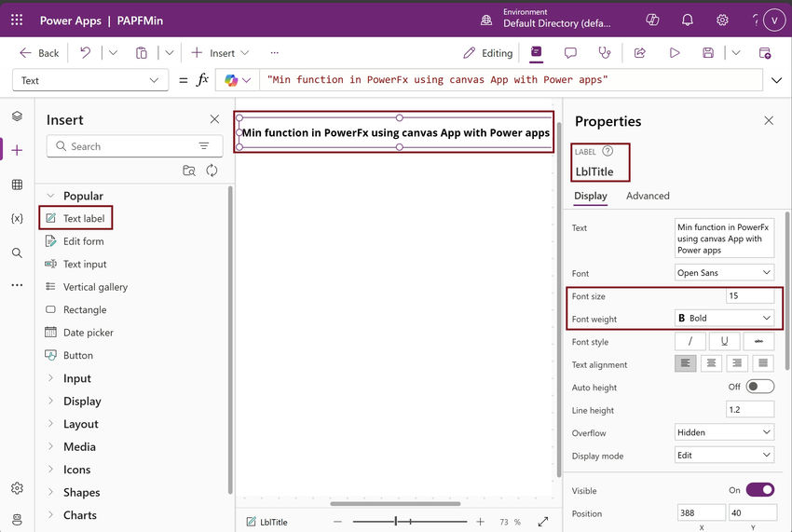The width and height of the screenshot is (792, 532).
Task: Close the Insert pane
Action: 214,118
